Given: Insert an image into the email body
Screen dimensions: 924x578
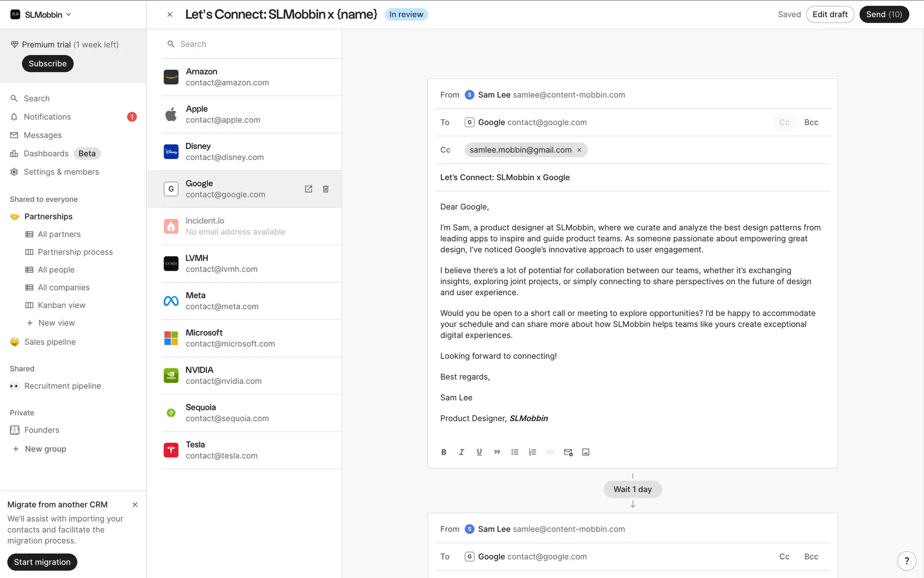Looking at the screenshot, I should [586, 452].
